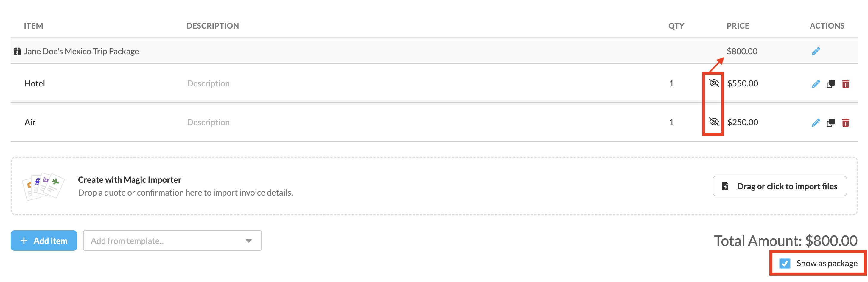Click the pencil icon for Air item

click(x=816, y=123)
